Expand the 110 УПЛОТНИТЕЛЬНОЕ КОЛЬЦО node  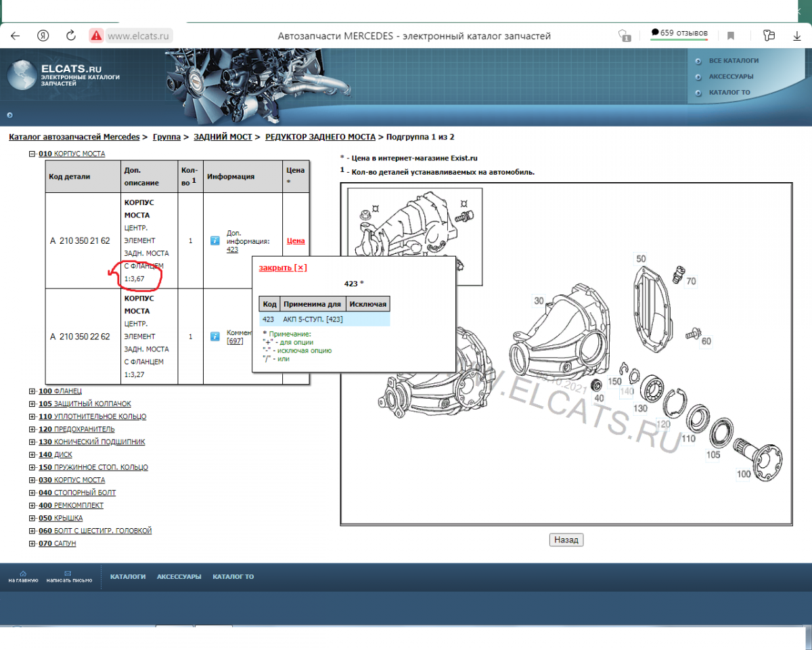[32, 417]
